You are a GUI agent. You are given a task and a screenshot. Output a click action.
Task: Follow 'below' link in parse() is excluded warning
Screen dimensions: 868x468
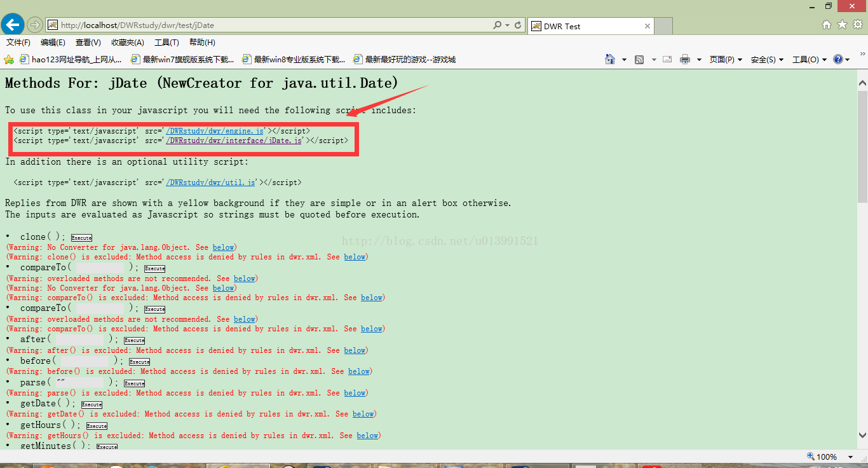click(355, 393)
